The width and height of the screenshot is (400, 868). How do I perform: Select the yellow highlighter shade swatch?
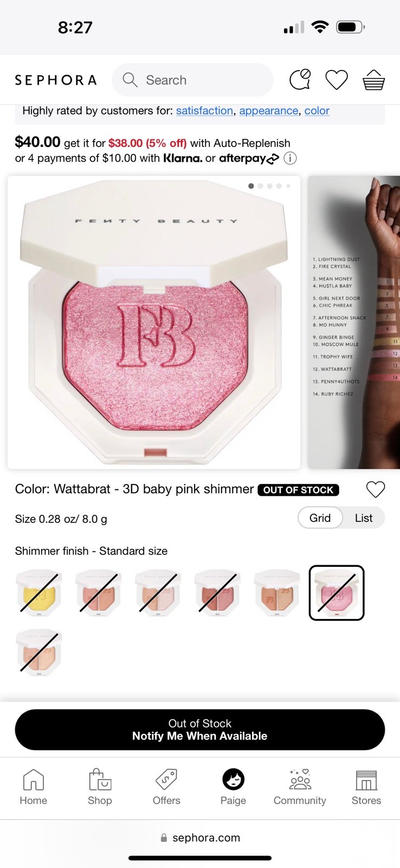[39, 592]
